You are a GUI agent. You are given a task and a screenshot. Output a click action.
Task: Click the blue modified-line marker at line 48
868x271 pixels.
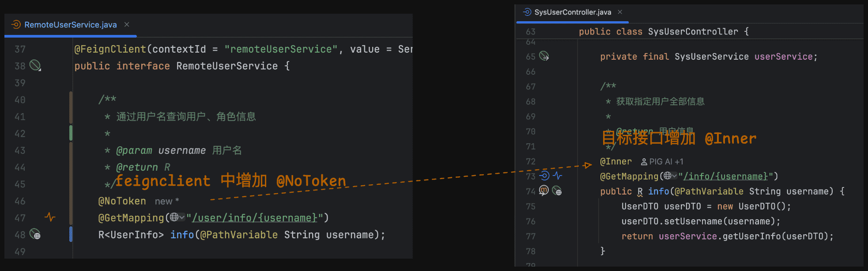pyautogui.click(x=71, y=234)
